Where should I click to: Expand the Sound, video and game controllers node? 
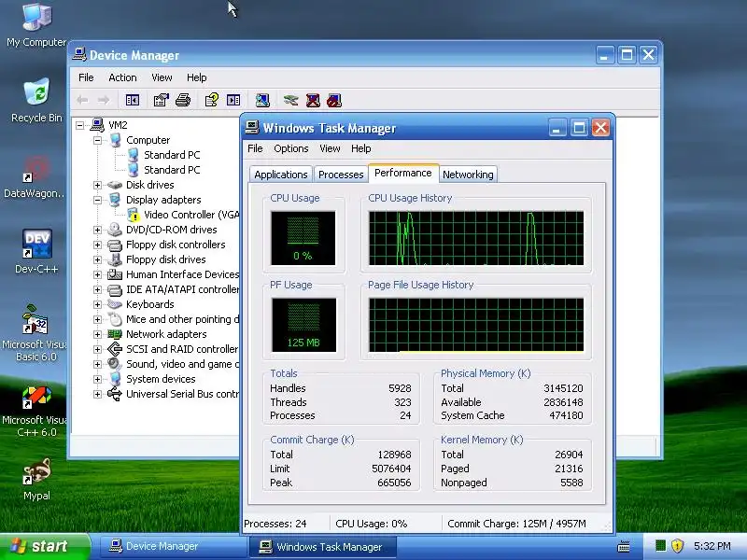(x=97, y=364)
